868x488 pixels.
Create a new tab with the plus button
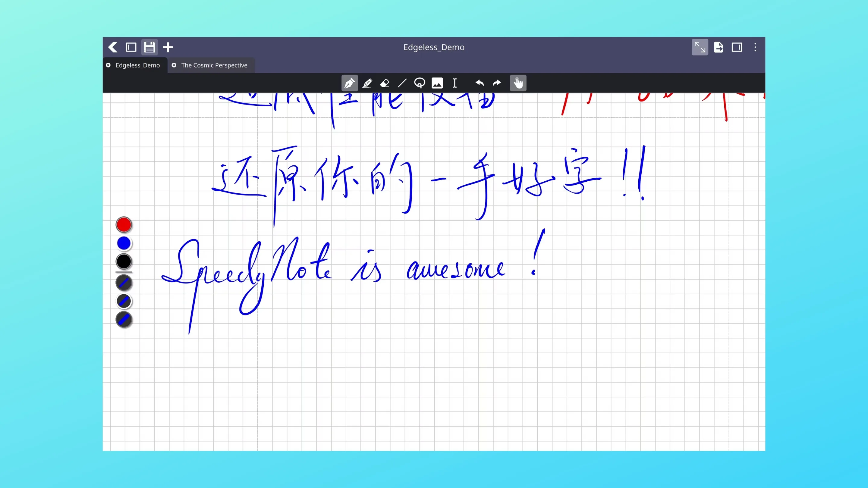(168, 47)
